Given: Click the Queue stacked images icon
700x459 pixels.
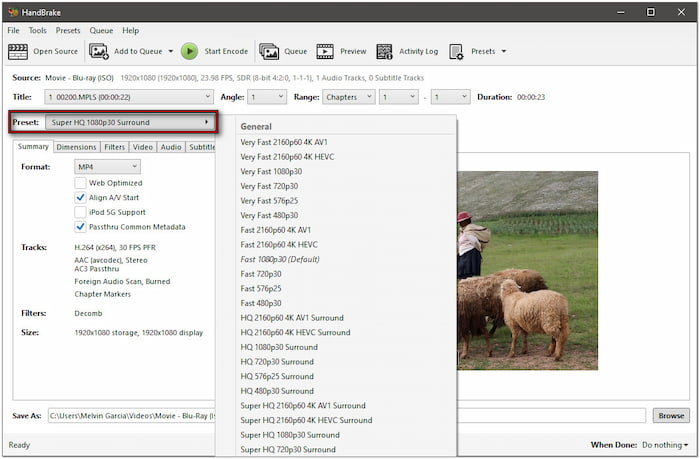Looking at the screenshot, I should [x=269, y=51].
